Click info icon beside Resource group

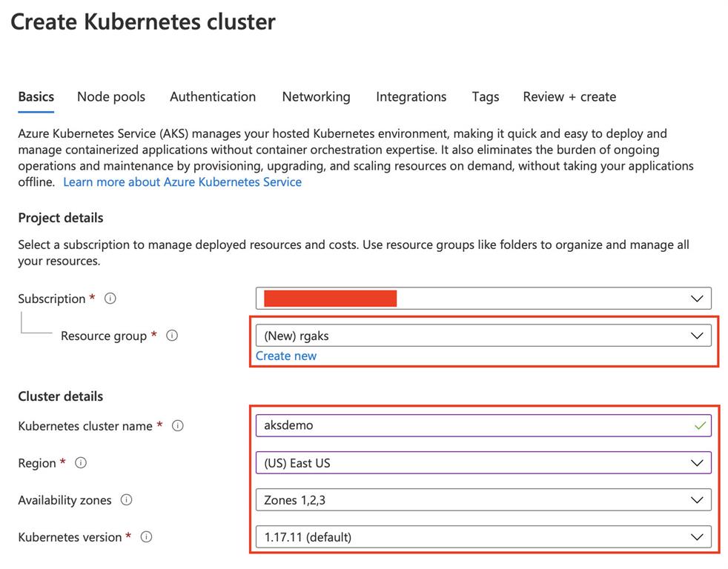[172, 336]
